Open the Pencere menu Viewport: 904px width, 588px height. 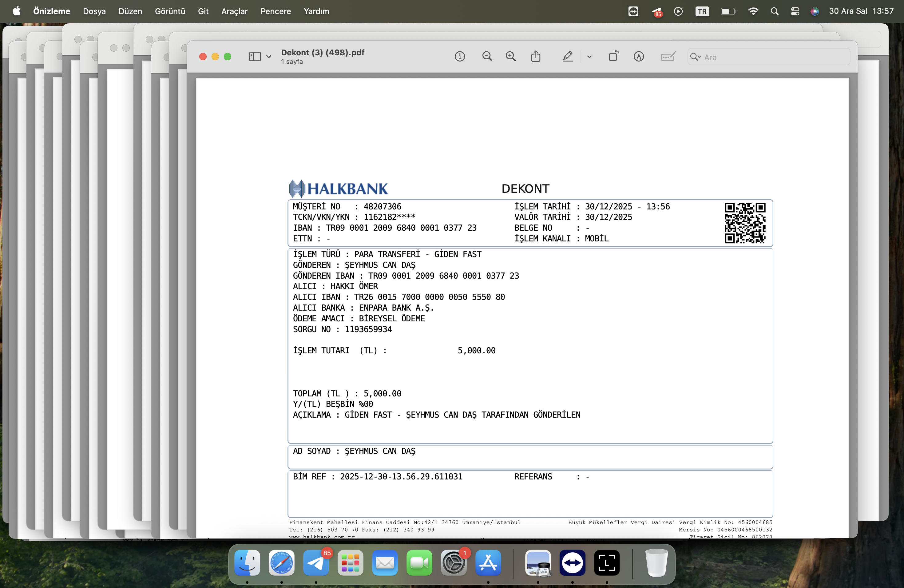[276, 11]
